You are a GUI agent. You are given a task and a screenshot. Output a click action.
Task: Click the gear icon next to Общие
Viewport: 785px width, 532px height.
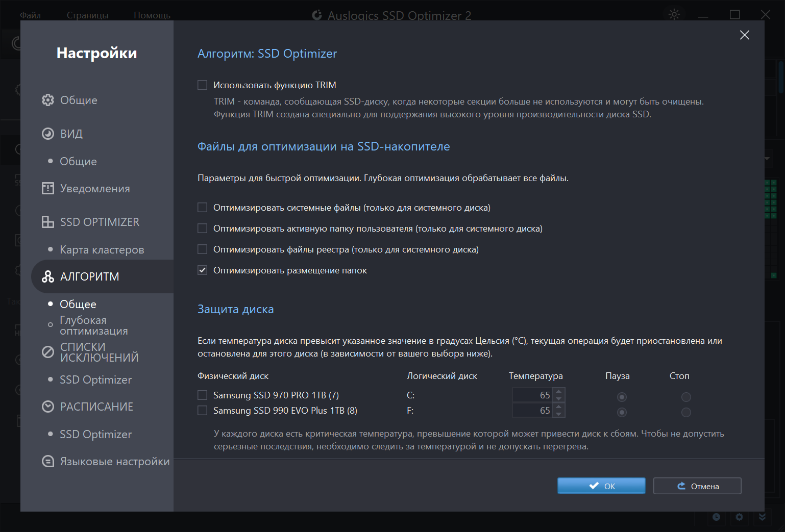[47, 100]
